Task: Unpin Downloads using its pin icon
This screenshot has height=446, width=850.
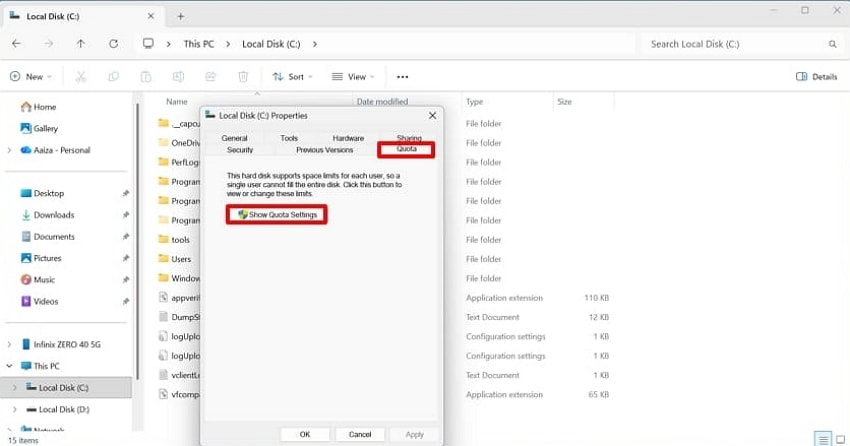Action: click(x=126, y=215)
